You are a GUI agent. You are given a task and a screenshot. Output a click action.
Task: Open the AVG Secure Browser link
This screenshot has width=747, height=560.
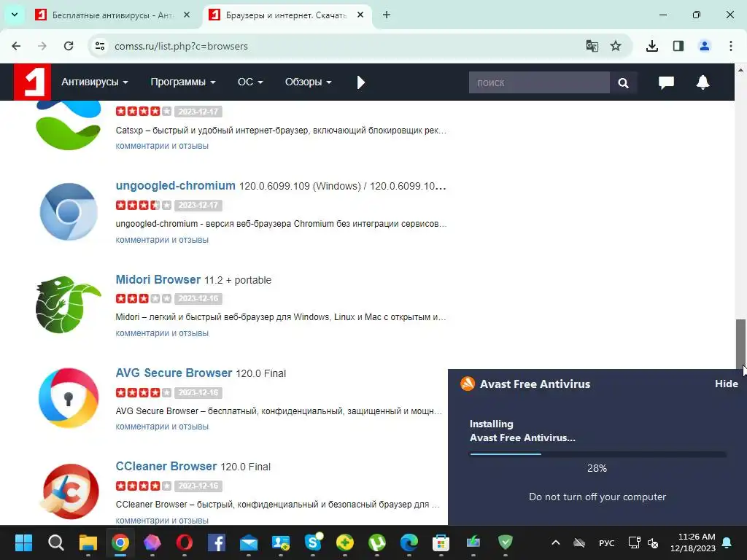[174, 373]
